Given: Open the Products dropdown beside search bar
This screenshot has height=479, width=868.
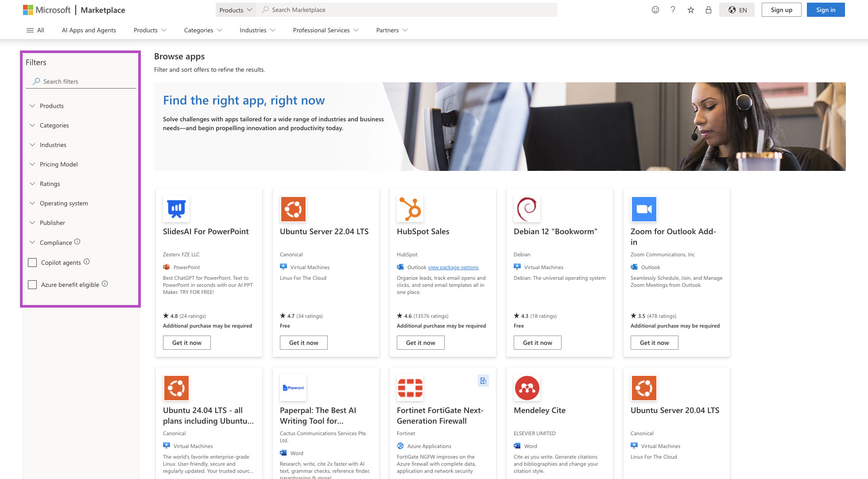Looking at the screenshot, I should point(236,10).
